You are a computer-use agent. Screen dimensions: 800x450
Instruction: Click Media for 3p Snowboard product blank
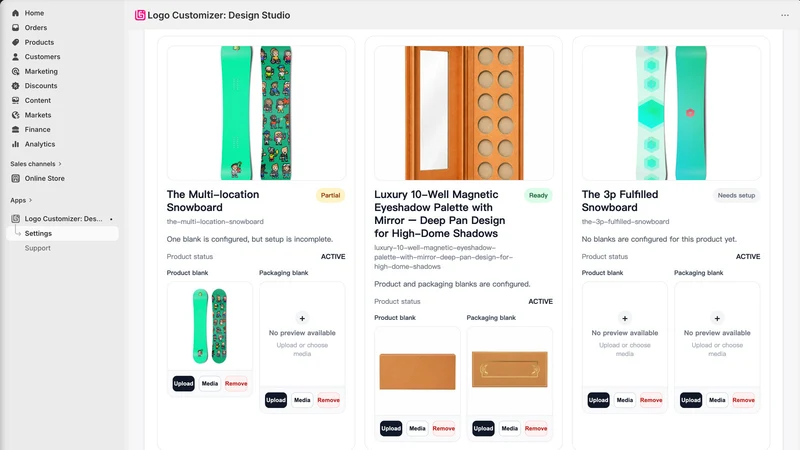click(624, 400)
